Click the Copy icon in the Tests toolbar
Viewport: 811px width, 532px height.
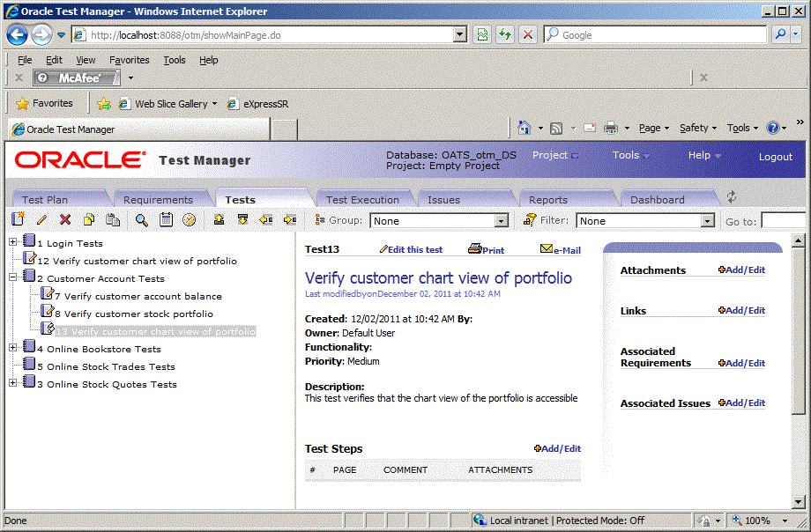coord(89,219)
